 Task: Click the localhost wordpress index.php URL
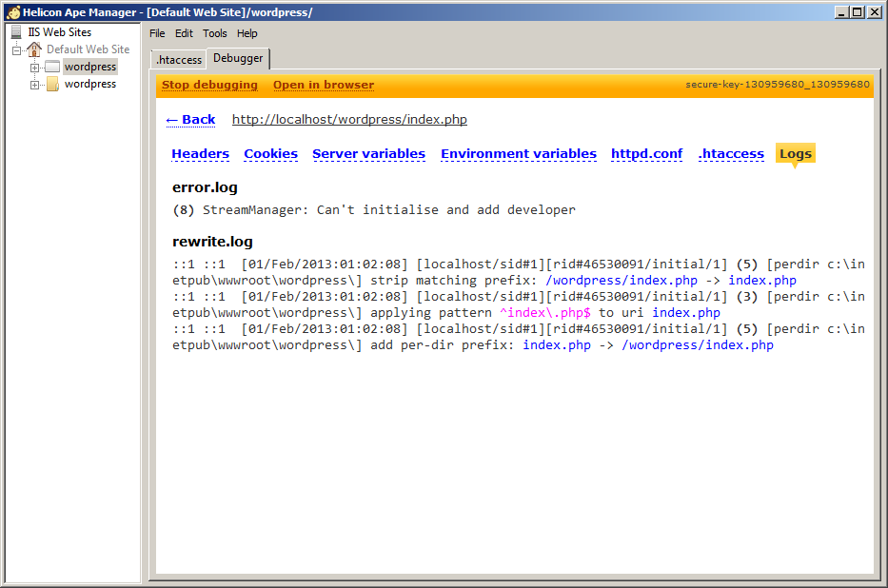[x=349, y=120]
